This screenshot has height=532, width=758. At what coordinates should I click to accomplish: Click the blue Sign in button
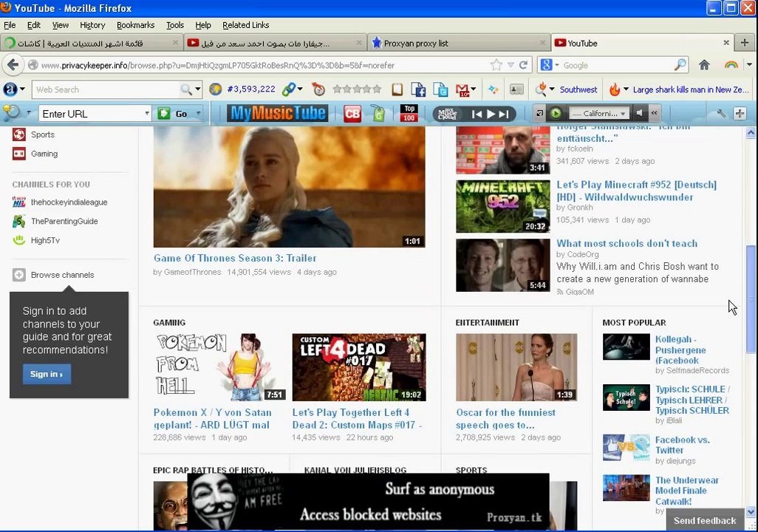pos(47,374)
